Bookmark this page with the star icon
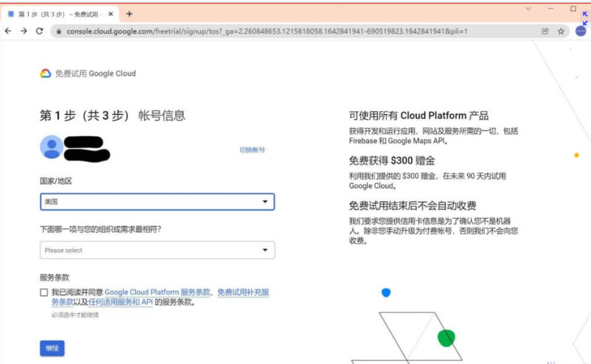This screenshot has width=591, height=364. coord(561,31)
